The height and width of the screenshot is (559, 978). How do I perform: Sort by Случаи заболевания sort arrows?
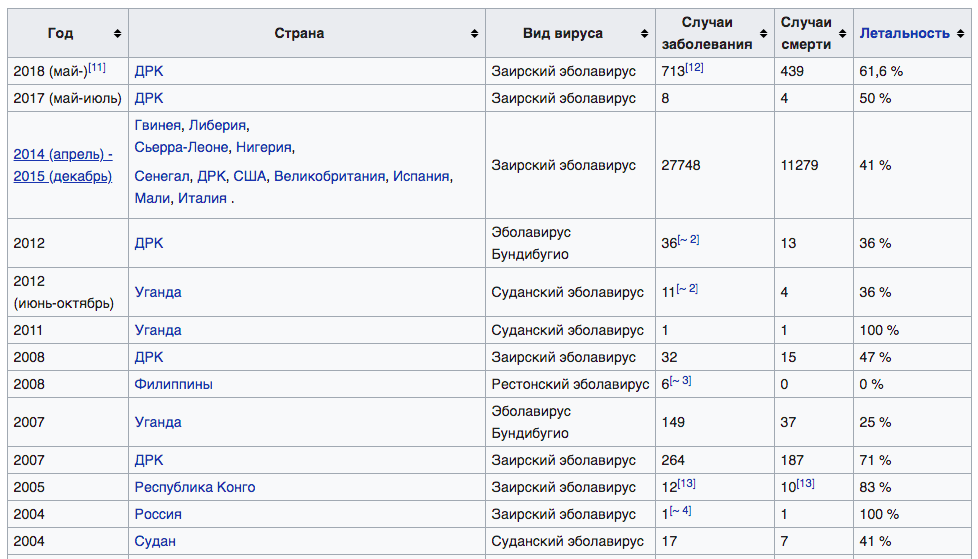pyautogui.click(x=763, y=34)
